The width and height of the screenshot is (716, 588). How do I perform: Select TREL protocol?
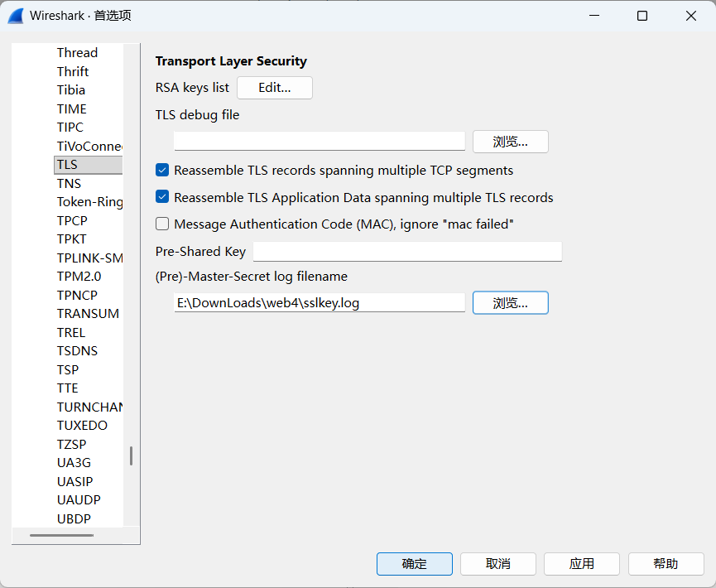click(x=71, y=333)
